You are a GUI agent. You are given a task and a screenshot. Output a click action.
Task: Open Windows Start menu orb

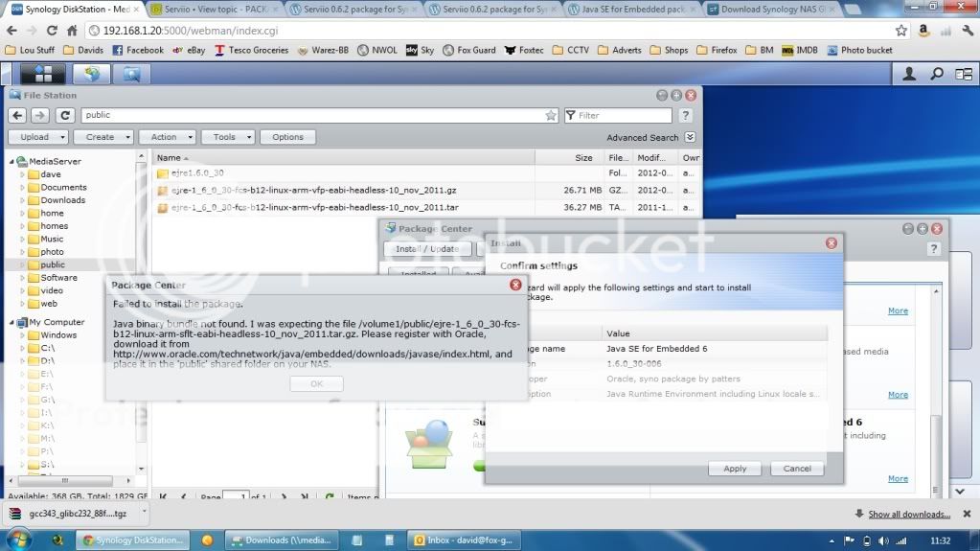point(19,540)
